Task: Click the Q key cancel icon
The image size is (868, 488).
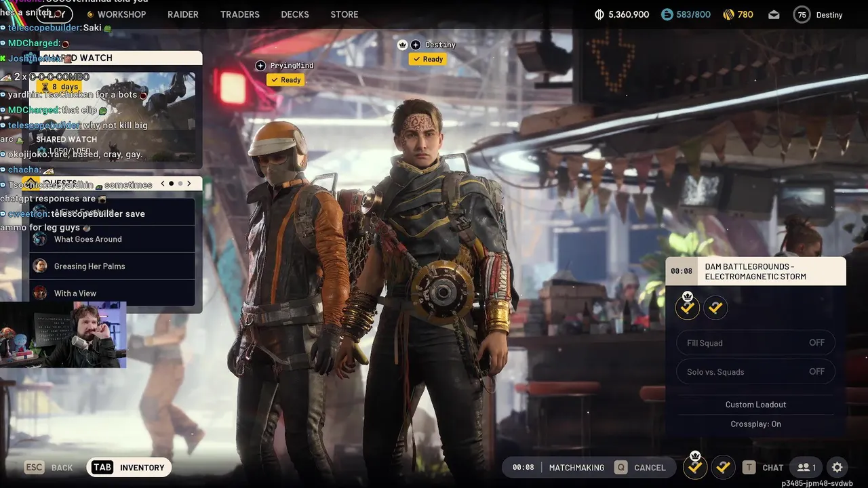Action: click(x=620, y=467)
